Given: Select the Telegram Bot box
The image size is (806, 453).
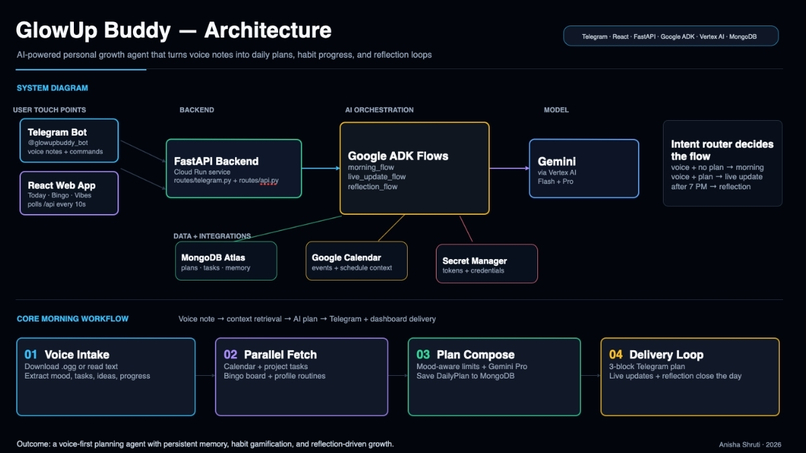Looking at the screenshot, I should point(69,140).
